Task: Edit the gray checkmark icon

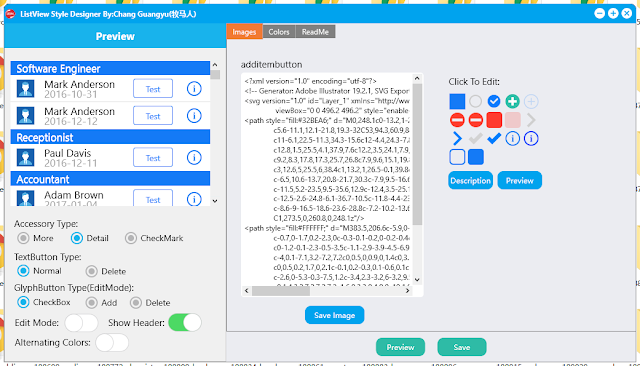Action: [476, 139]
